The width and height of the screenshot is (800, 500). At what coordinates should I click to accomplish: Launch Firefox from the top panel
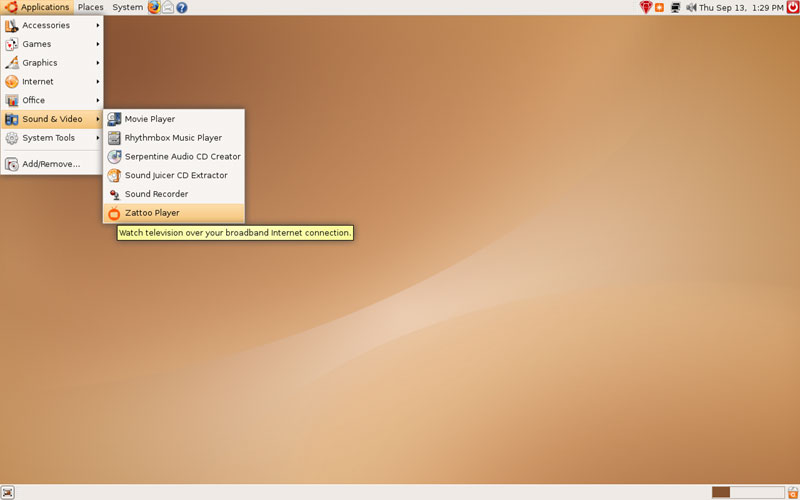(154, 7)
